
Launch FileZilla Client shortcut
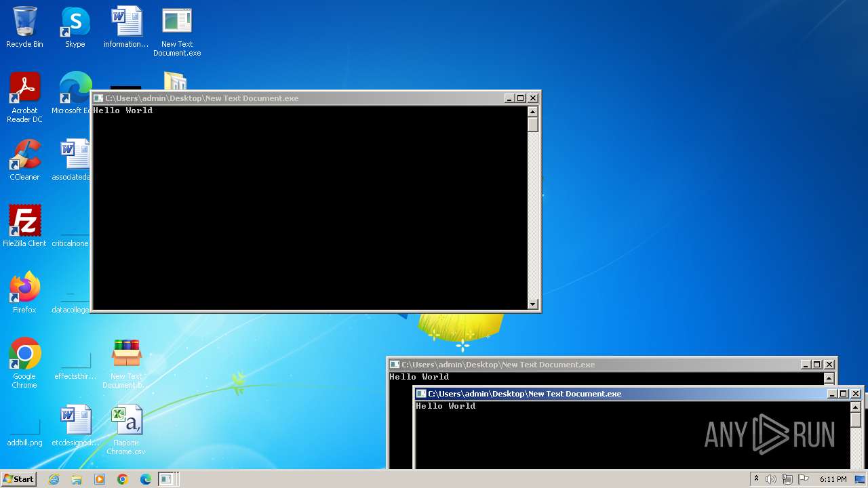coord(24,226)
